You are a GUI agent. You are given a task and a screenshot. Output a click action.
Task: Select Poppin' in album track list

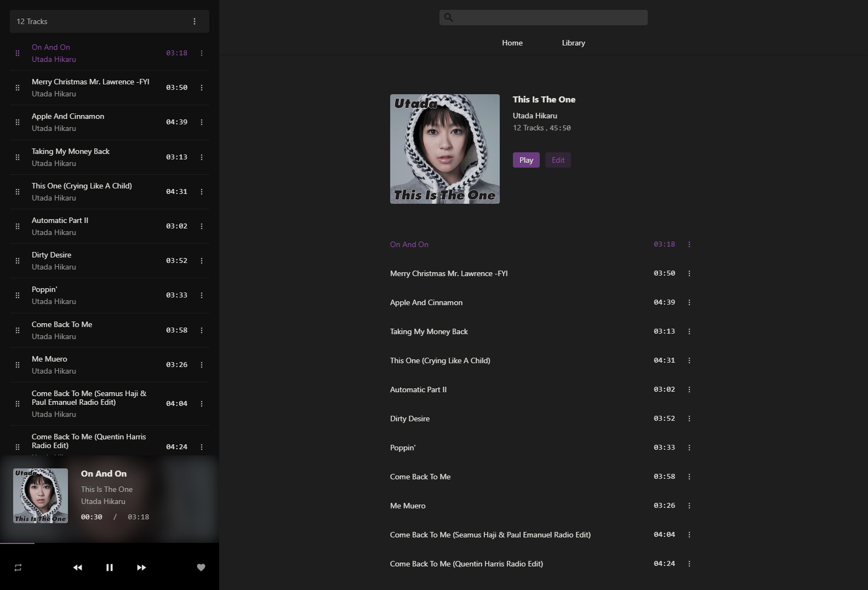click(x=403, y=448)
